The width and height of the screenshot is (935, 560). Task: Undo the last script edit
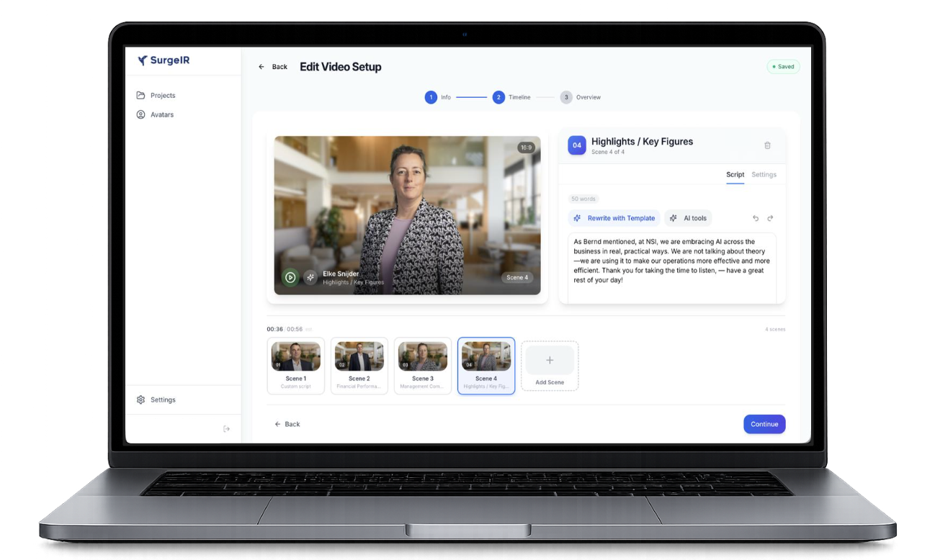coord(755,217)
